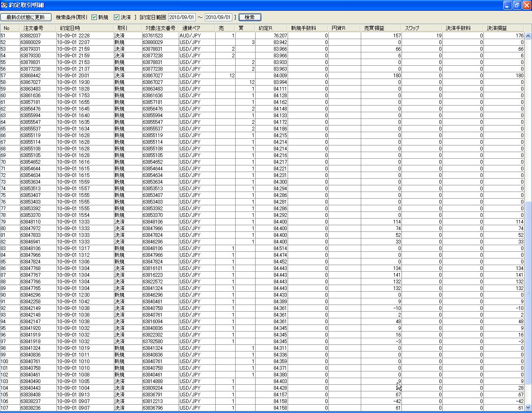Click the rate value 84.514
Screen dimensions: 532x413
click(280, 248)
